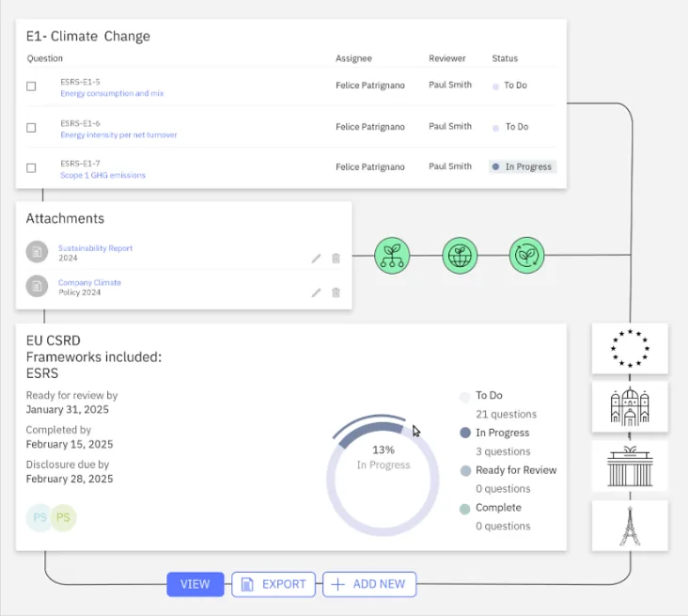This screenshot has height=616, width=688.
Task: Select the green plant hierarchy icon
Action: (392, 256)
